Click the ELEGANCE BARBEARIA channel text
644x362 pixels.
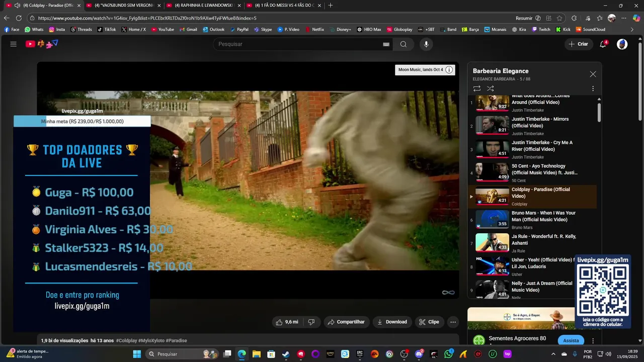click(494, 79)
